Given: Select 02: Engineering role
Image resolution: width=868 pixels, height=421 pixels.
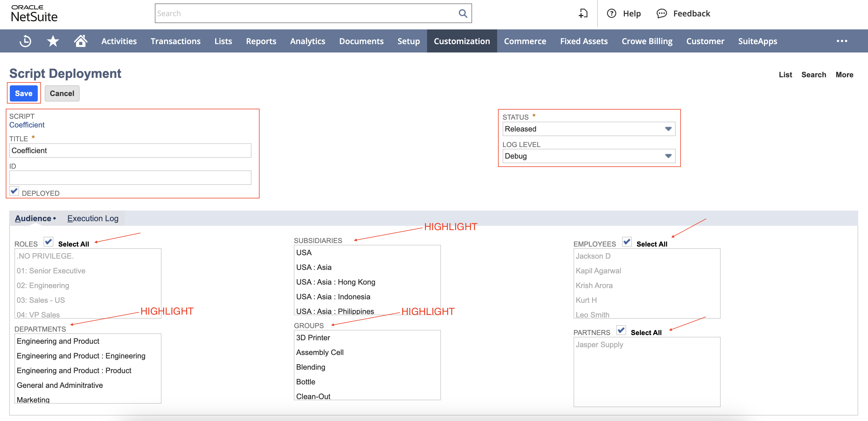Looking at the screenshot, I should click(x=88, y=285).
